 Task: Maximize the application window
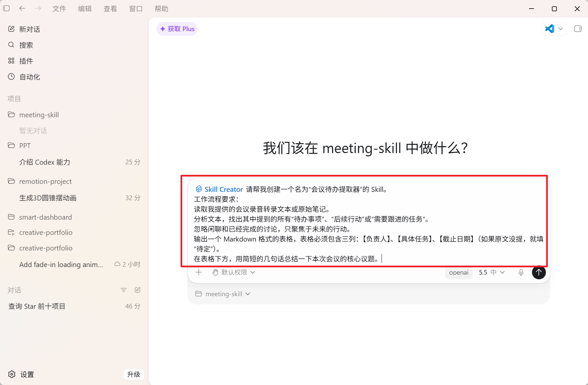click(554, 9)
